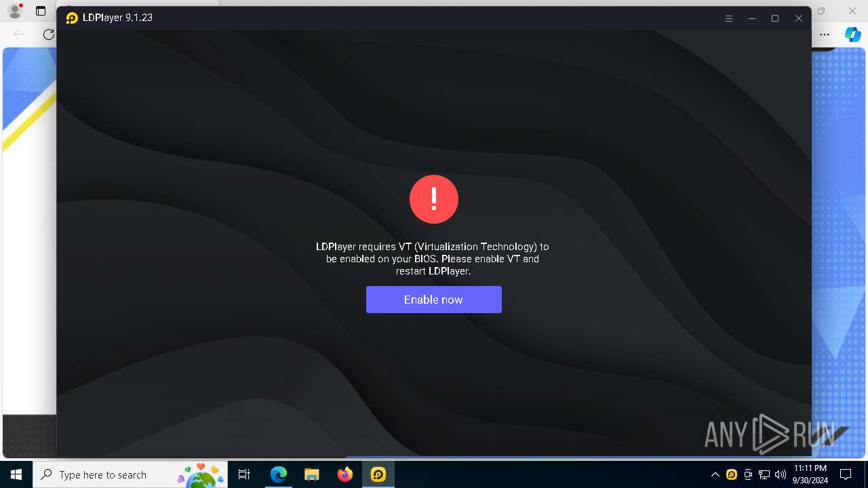This screenshot has width=868, height=488.
Task: Open Copilot icon in browser
Action: (852, 34)
